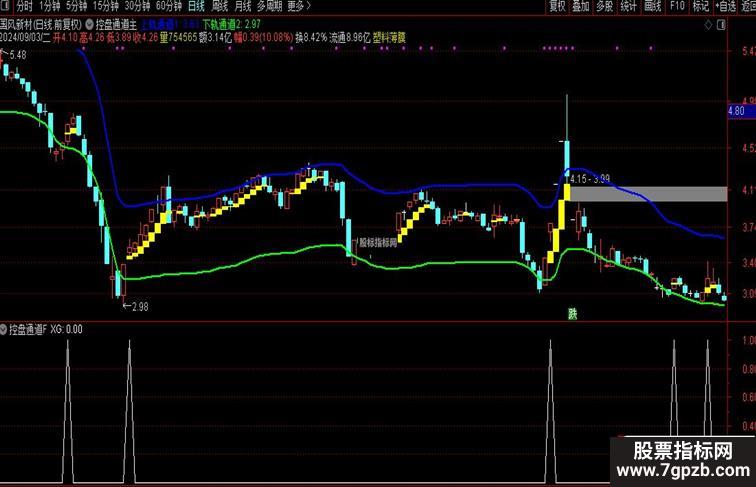Click the 换8.42% turnover value
The height and width of the screenshot is (487, 756).
pos(311,38)
